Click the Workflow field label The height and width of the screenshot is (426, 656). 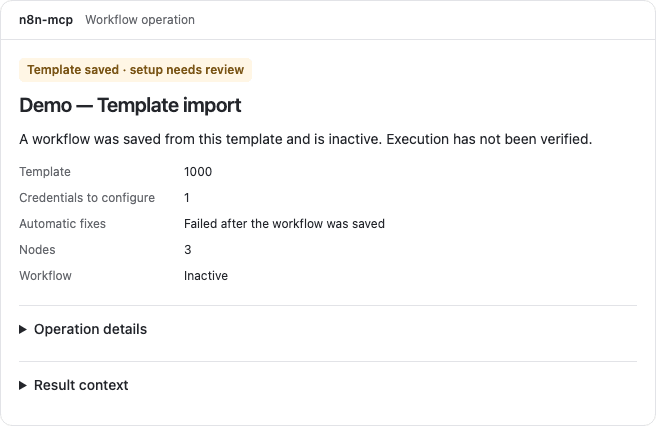click(x=45, y=275)
